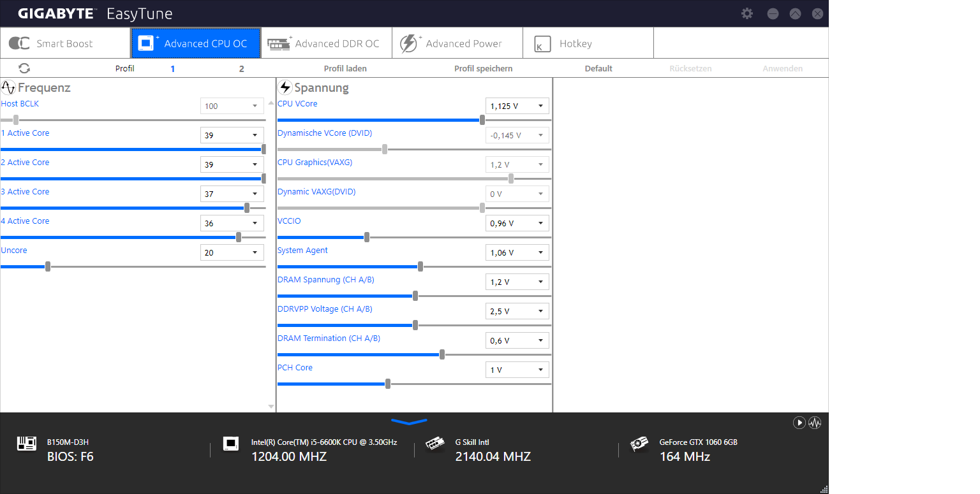Click the Anwenden button

click(x=783, y=69)
